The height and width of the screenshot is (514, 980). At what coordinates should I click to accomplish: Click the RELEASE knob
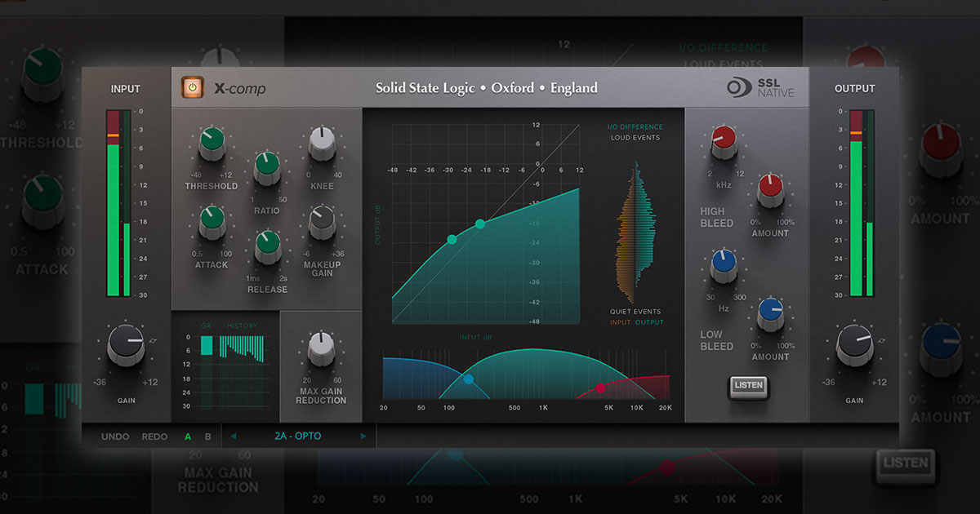pos(266,244)
